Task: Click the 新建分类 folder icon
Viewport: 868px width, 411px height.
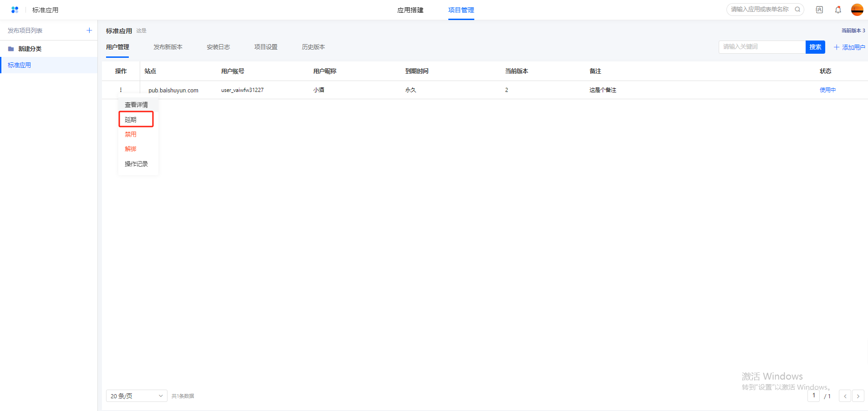Action: [11, 49]
